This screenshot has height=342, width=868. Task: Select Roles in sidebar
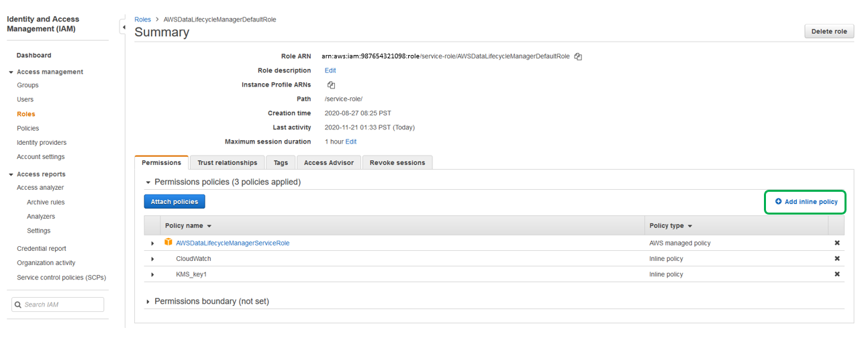click(x=26, y=114)
